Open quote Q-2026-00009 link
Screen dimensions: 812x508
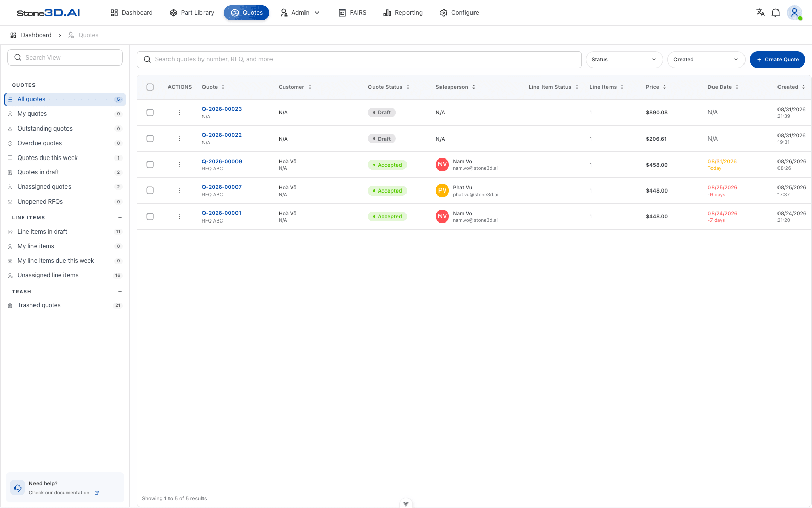[222, 162]
